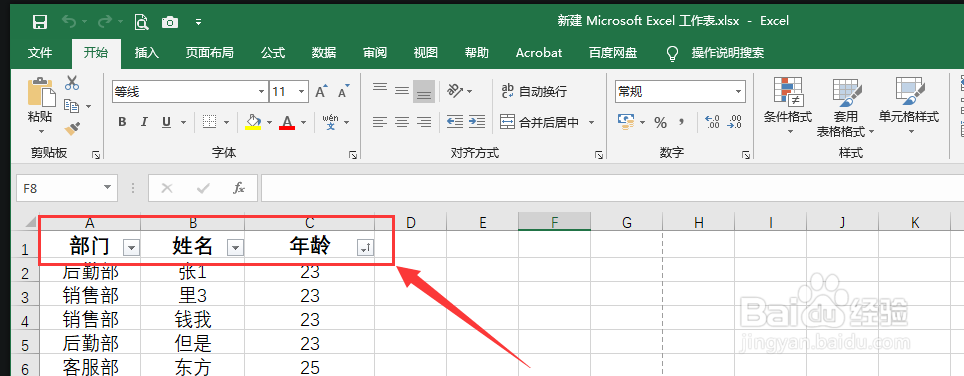Screen dimensions: 964x376
Task: Open the font color dropdown arrow
Action: click(303, 122)
